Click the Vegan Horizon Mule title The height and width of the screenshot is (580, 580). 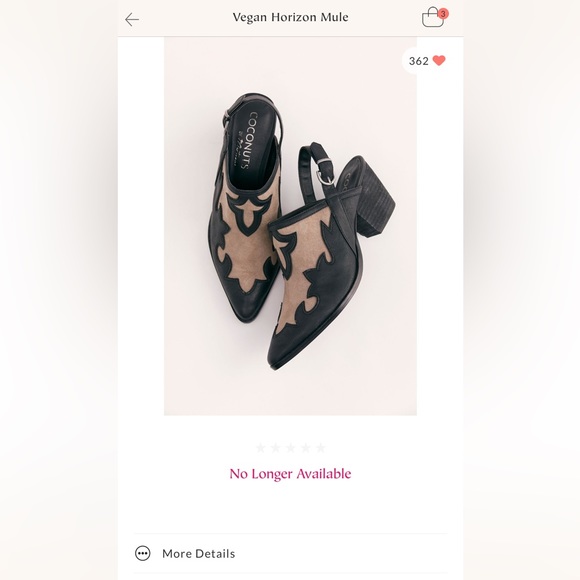pos(290,17)
